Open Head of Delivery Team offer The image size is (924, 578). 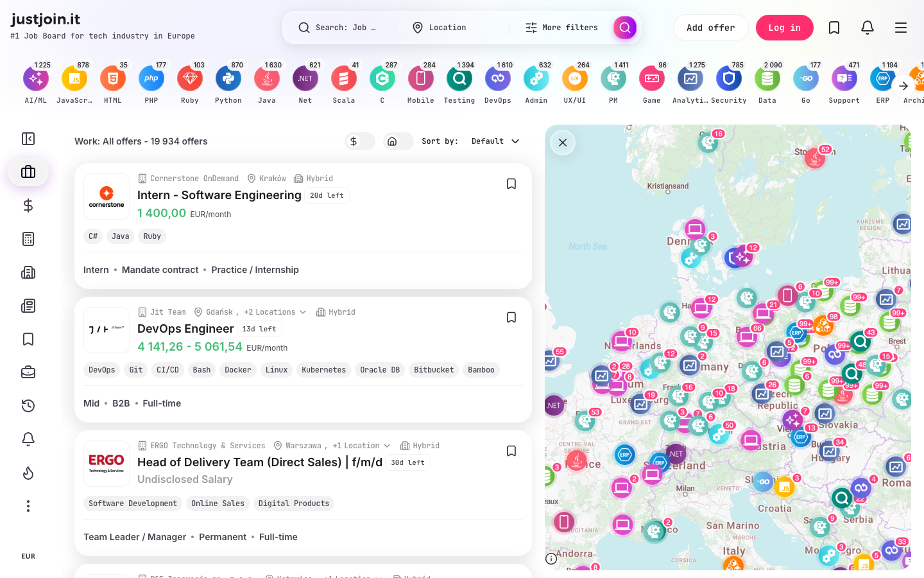pos(260,462)
